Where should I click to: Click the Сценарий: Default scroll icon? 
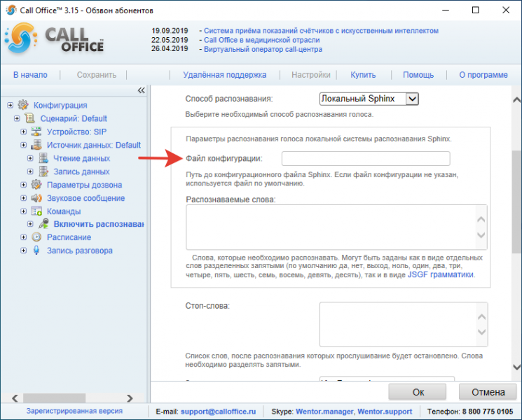click(29, 118)
